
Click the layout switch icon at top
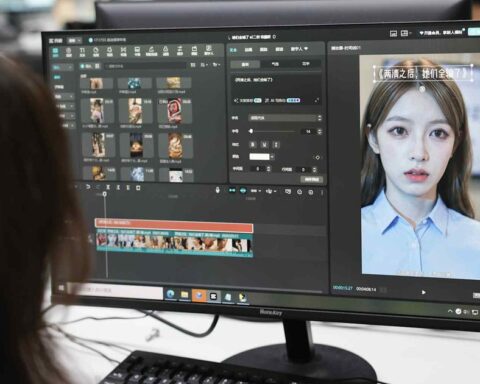click(405, 33)
